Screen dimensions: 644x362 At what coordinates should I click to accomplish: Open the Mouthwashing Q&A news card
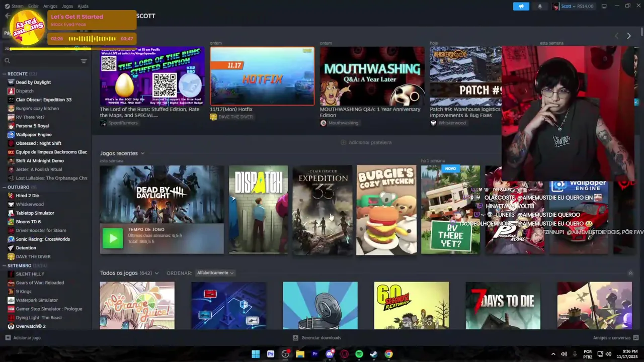tap(372, 76)
